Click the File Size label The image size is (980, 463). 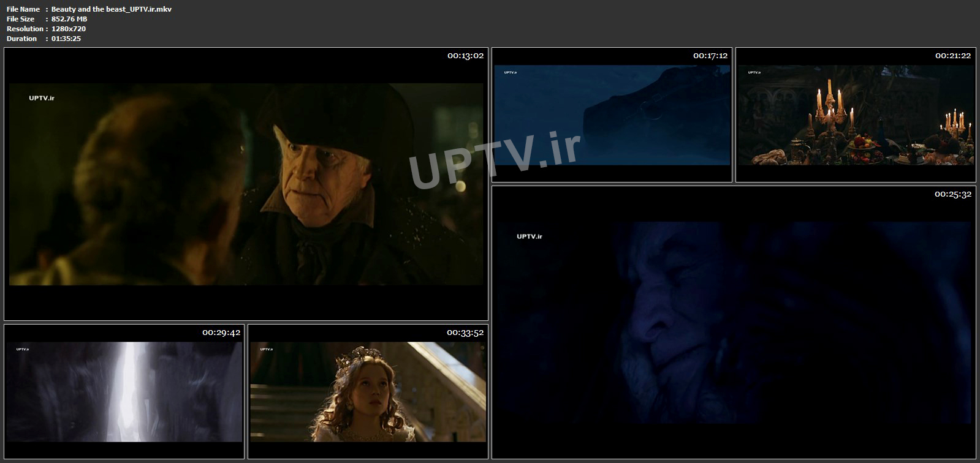pyautogui.click(x=21, y=19)
